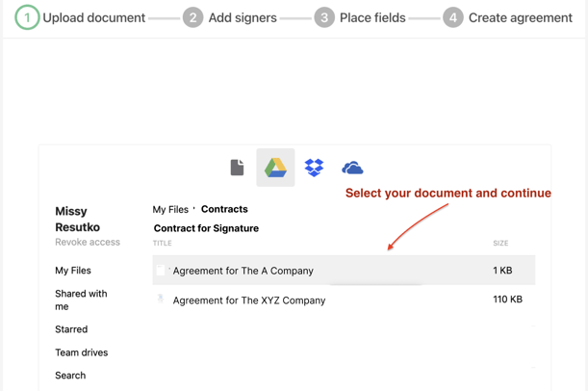Open the Add signers step label
Image resolution: width=588 pixels, height=391 pixels.
pyautogui.click(x=243, y=17)
